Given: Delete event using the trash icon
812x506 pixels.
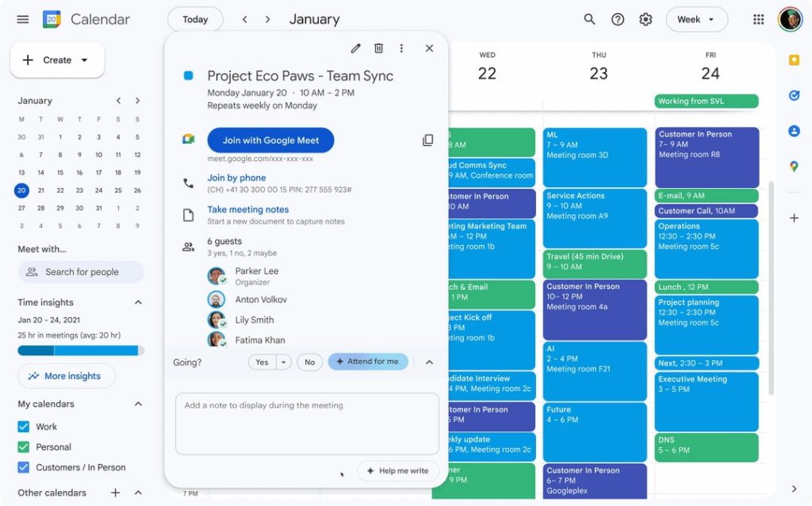Looking at the screenshot, I should (379, 48).
